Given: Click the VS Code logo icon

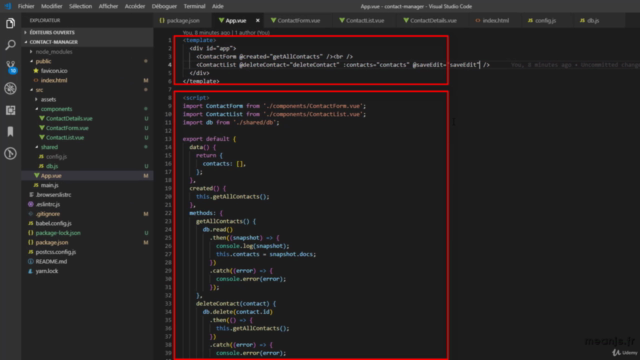Looking at the screenshot, I should coord(7,6).
